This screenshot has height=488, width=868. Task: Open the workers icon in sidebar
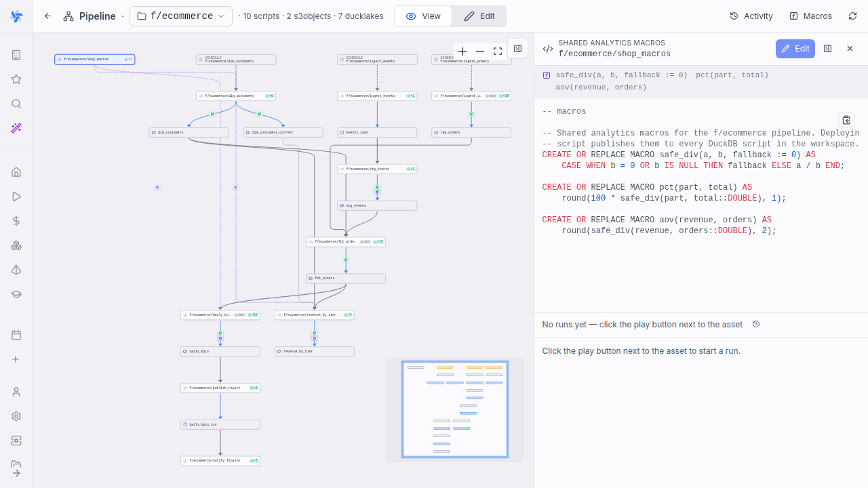pyautogui.click(x=16, y=441)
